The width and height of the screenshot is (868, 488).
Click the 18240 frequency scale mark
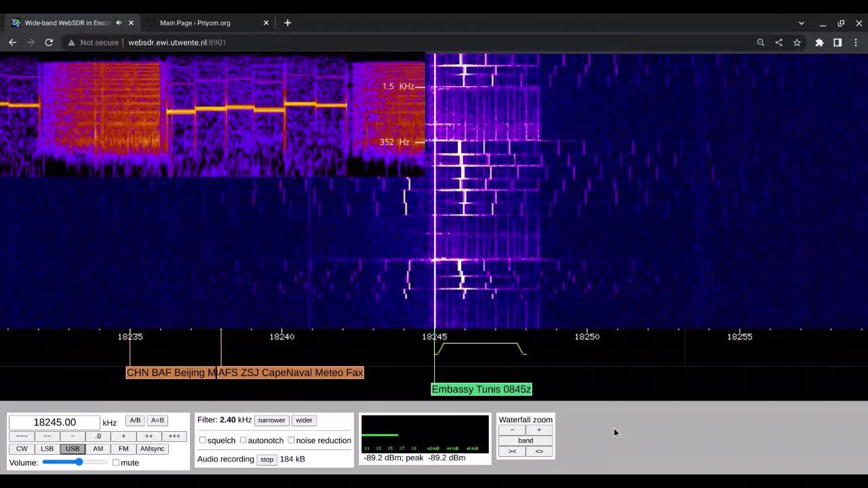[282, 336]
